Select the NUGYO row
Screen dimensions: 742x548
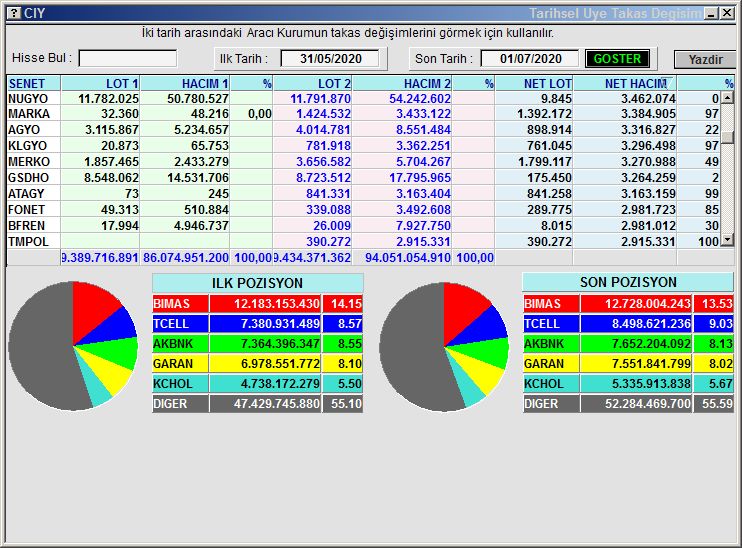click(x=363, y=98)
